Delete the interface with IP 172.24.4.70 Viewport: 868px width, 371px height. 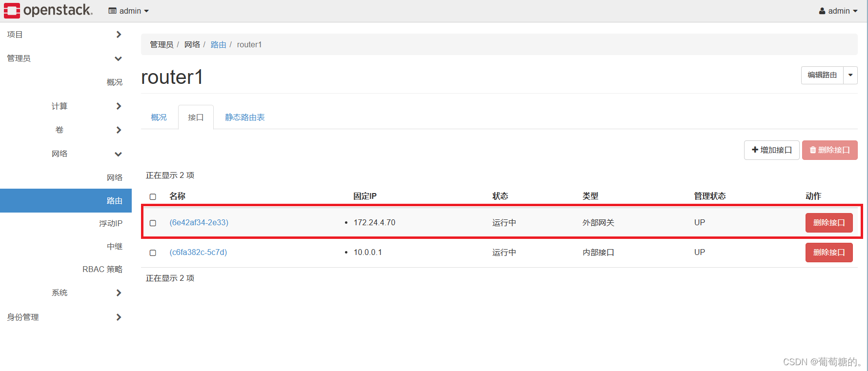pyautogui.click(x=829, y=223)
